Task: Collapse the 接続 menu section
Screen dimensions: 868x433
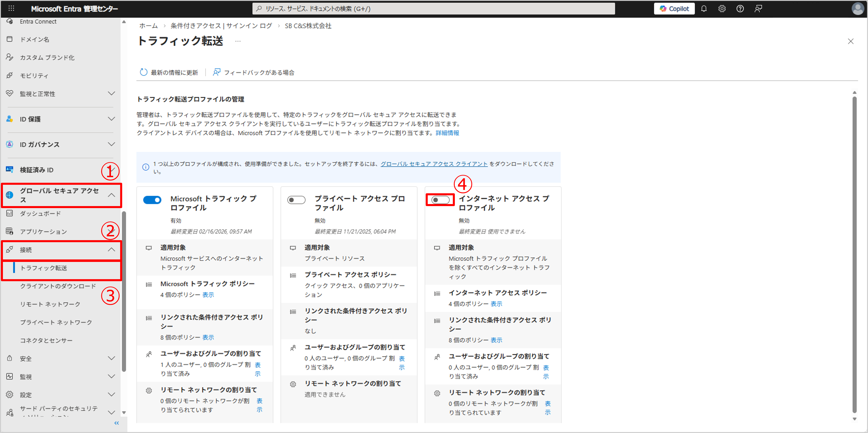Action: coord(111,250)
